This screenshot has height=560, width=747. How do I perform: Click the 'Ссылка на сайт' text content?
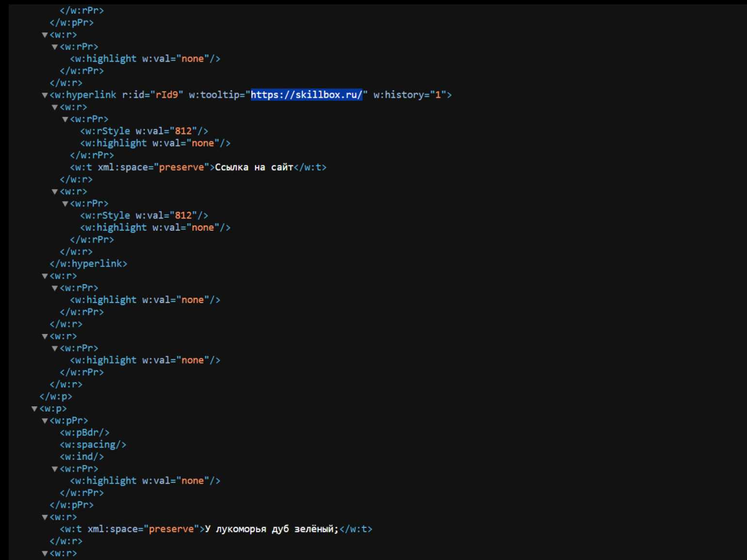(254, 167)
